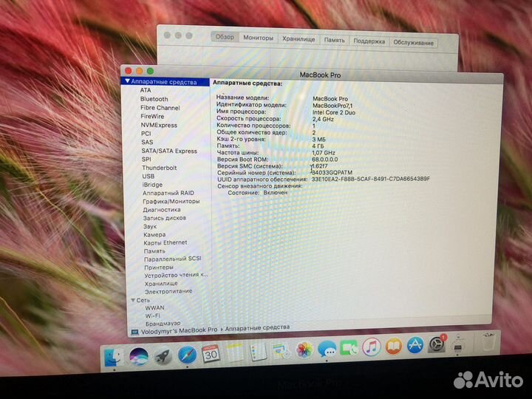Select Диагностика item

162,210
